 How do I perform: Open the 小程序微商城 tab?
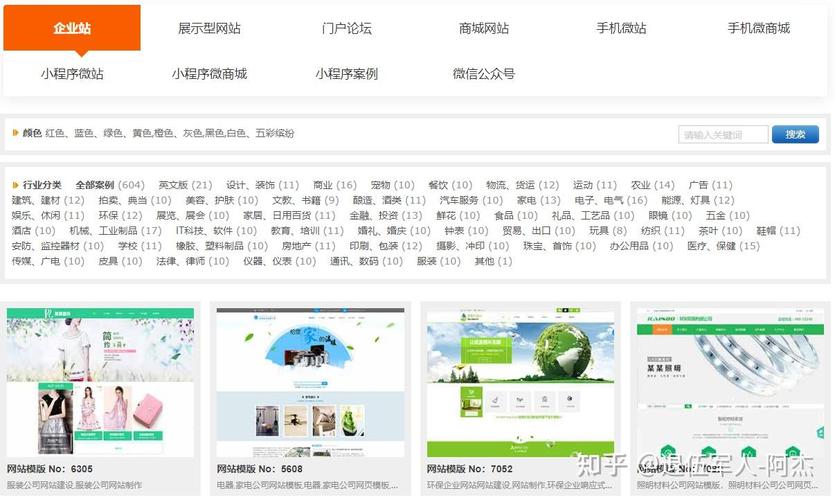pyautogui.click(x=209, y=73)
